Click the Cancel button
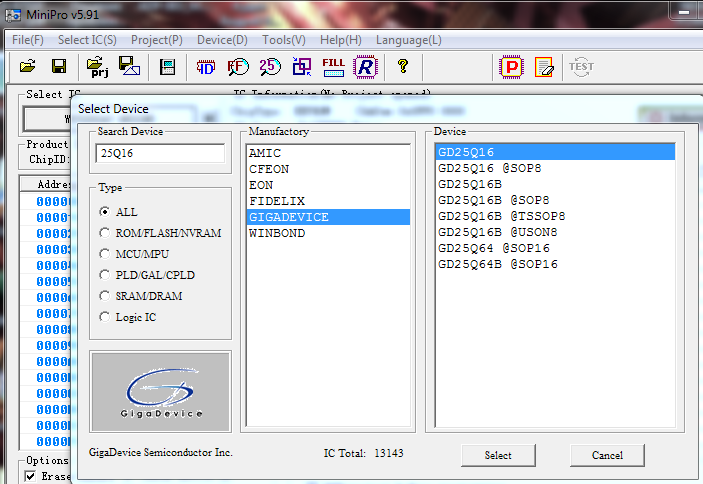This screenshot has width=703, height=484. point(608,455)
